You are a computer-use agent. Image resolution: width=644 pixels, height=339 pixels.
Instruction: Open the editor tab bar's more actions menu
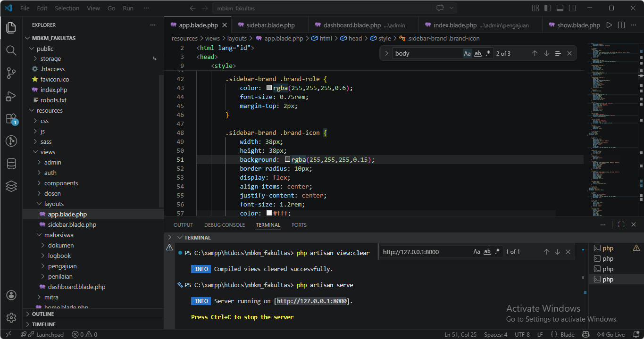[634, 25]
